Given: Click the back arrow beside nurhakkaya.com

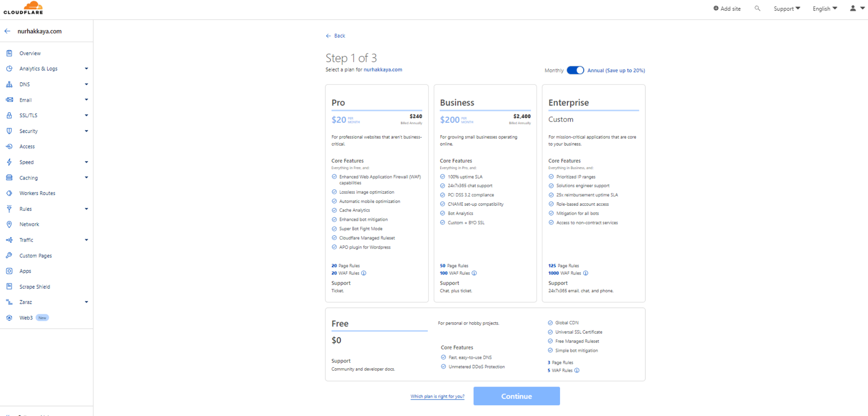Looking at the screenshot, I should coord(7,31).
